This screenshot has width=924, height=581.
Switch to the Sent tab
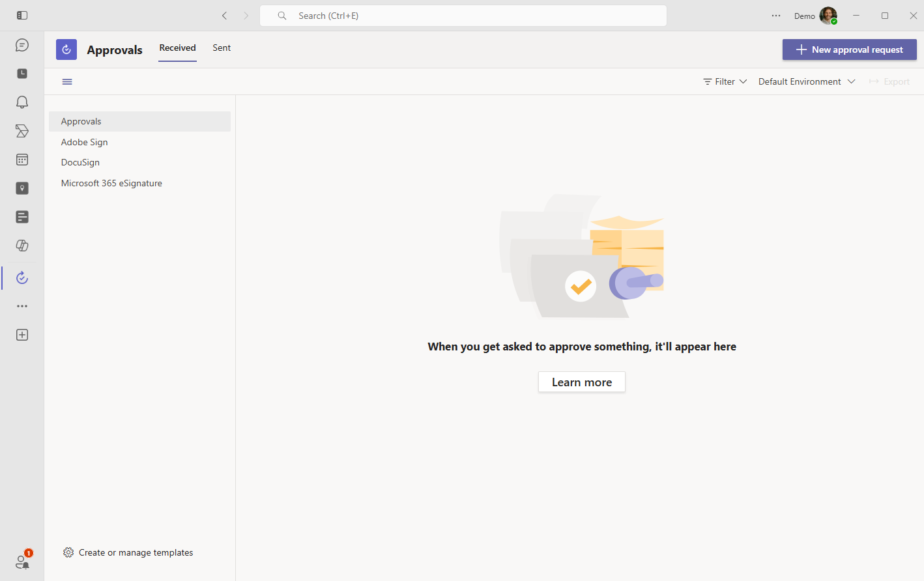pos(222,48)
